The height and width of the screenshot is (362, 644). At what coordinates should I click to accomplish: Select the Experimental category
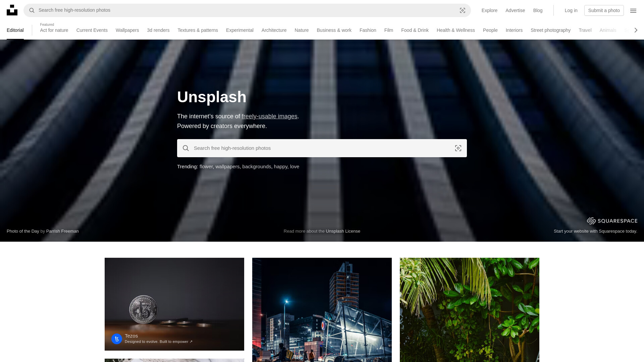click(239, 30)
